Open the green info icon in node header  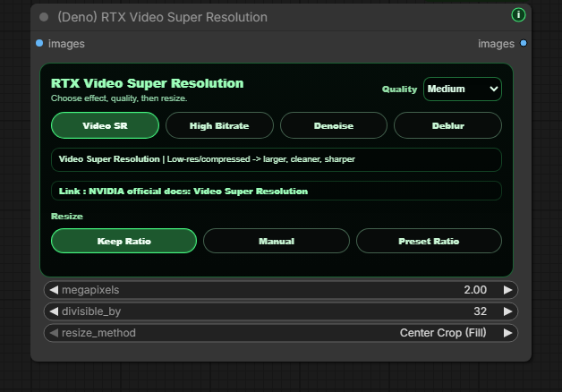pyautogui.click(x=518, y=15)
